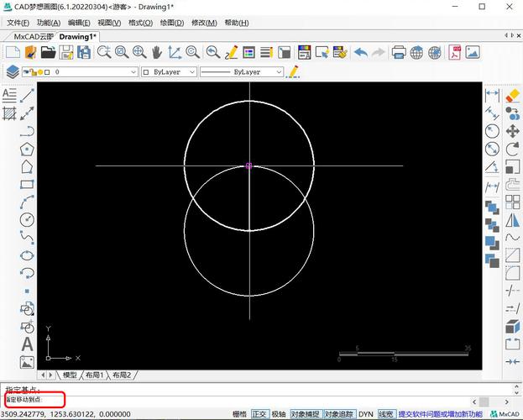Save the drawing with floppy icon
This screenshot has height=420, width=523.
coord(66,52)
